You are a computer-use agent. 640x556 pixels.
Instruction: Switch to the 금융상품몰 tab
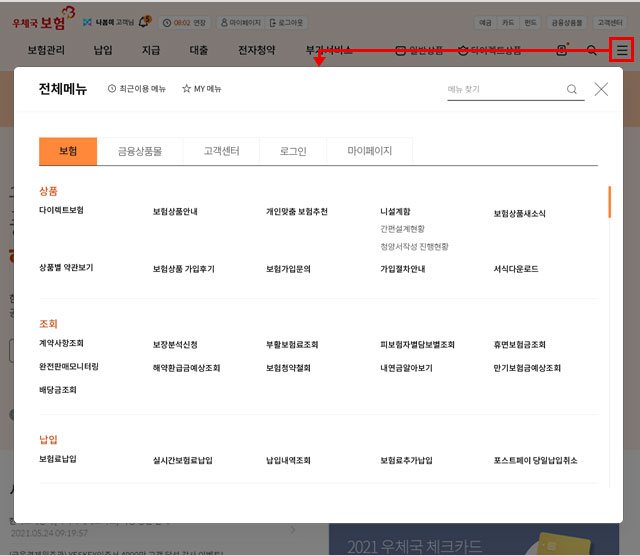click(140, 151)
